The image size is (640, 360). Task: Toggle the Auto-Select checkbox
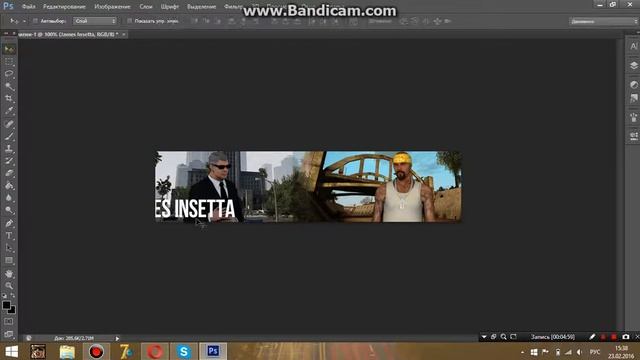[35, 21]
